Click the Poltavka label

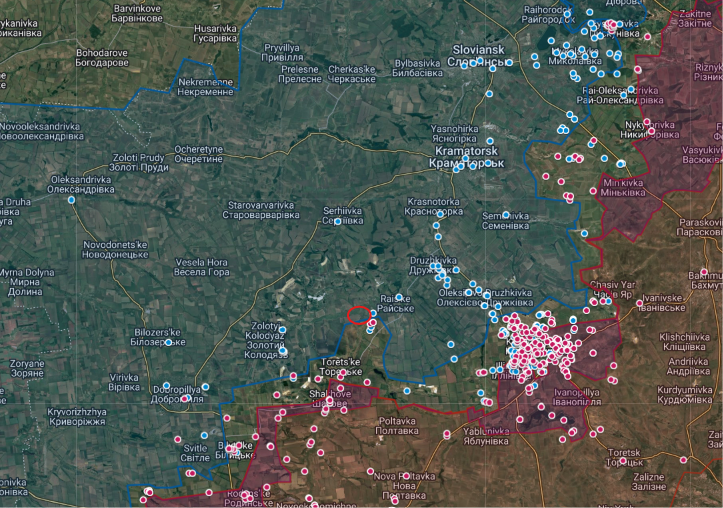tap(397, 426)
